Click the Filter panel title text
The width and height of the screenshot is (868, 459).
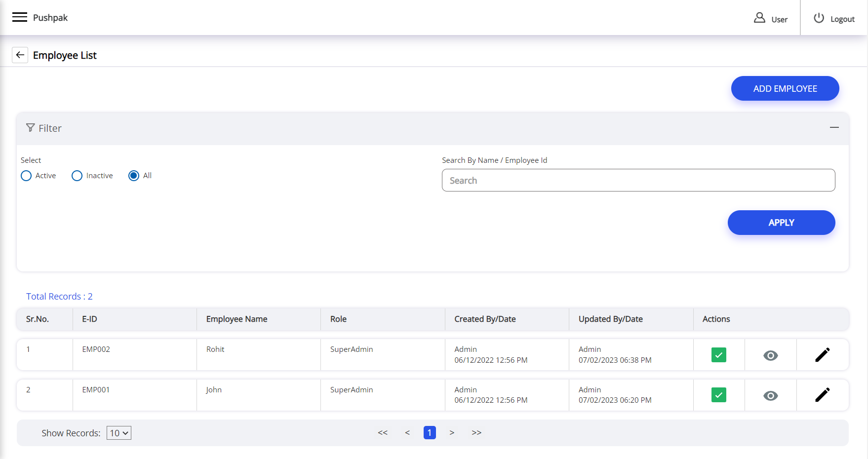click(x=50, y=128)
